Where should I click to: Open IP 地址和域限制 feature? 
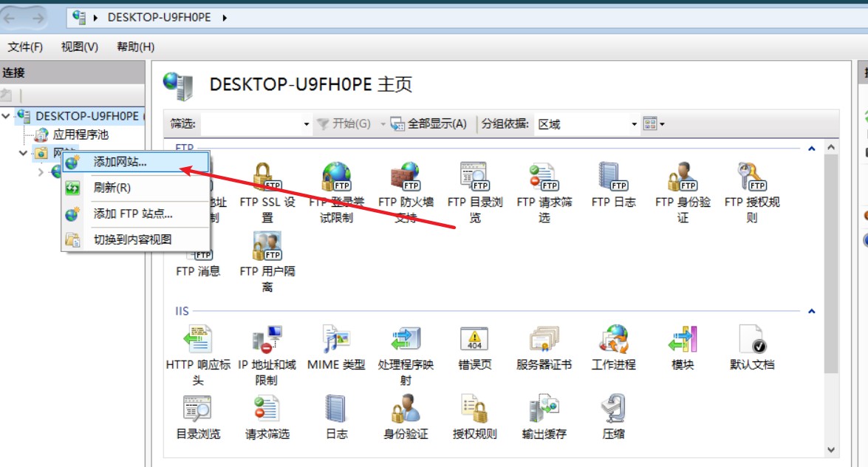tap(267, 355)
